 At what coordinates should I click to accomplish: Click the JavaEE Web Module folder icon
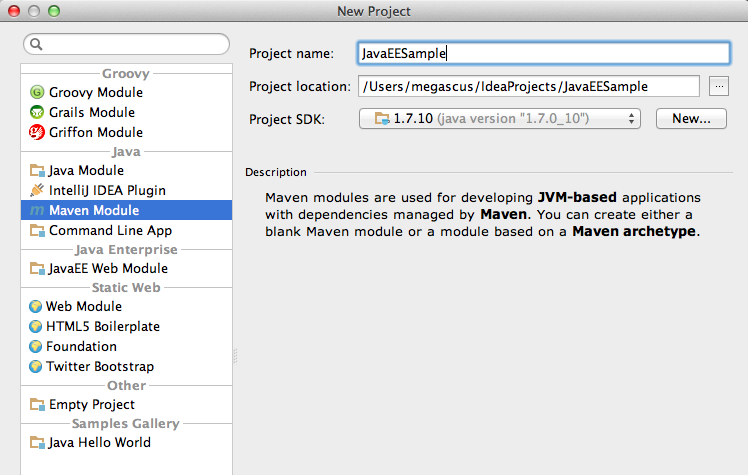(37, 268)
